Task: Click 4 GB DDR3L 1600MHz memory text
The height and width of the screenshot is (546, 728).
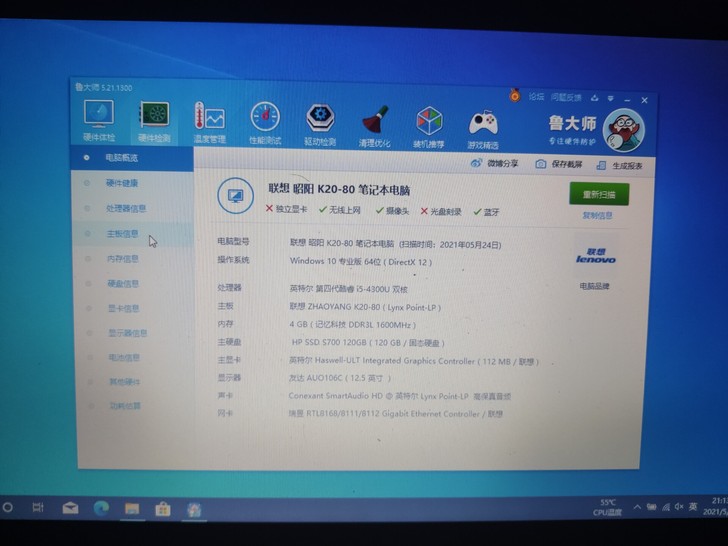Action: (352, 325)
